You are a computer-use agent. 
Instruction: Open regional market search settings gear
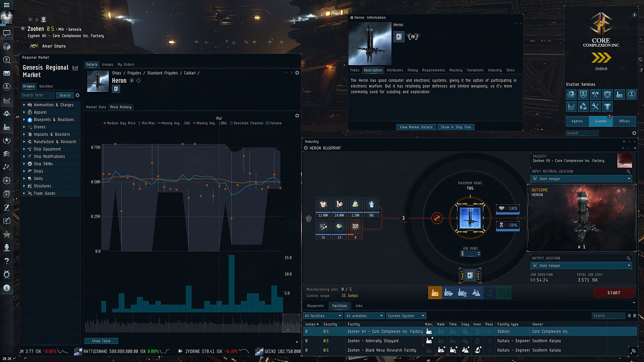coord(77,95)
